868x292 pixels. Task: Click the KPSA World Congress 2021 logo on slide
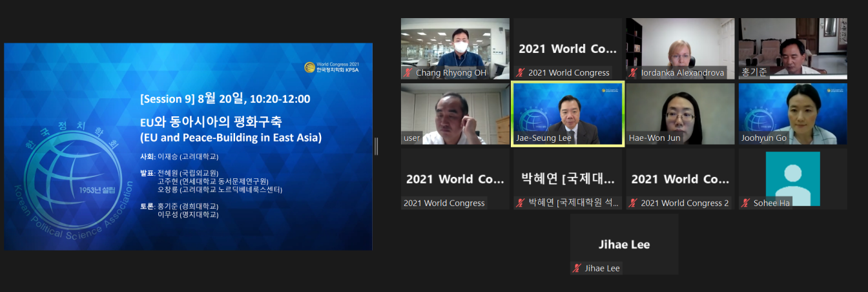332,67
